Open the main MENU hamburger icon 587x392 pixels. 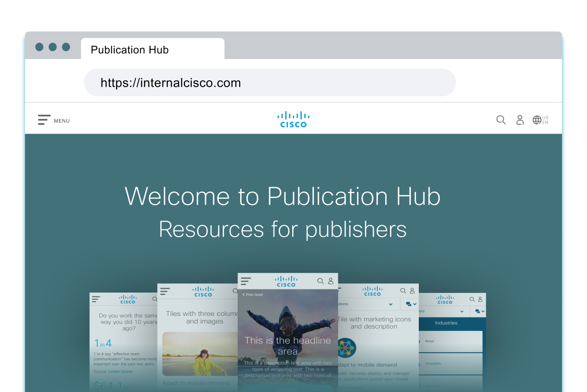(x=44, y=120)
